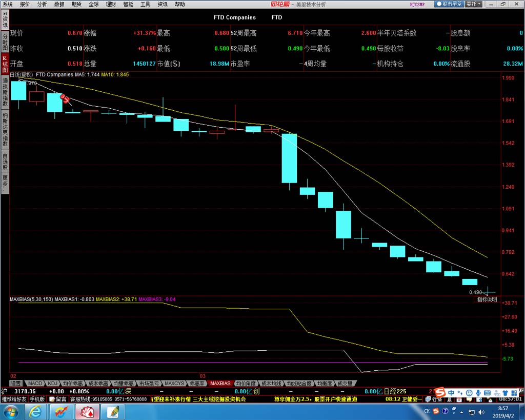Click the MAXBIAS(5,30,150) indicator label

click(31, 299)
